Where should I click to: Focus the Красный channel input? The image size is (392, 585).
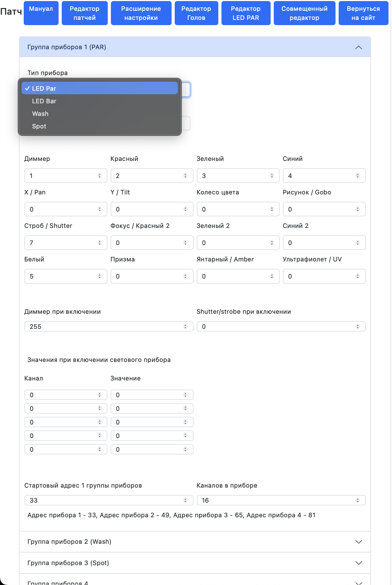152,176
